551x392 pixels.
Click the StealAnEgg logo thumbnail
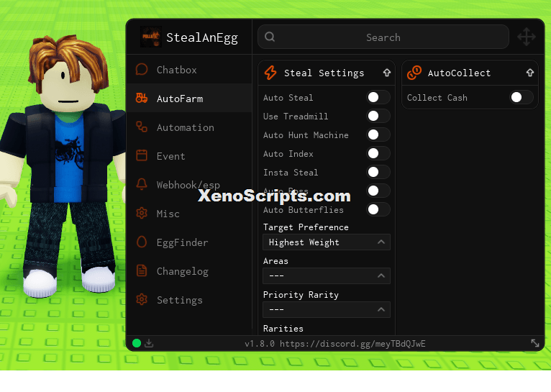click(x=151, y=37)
